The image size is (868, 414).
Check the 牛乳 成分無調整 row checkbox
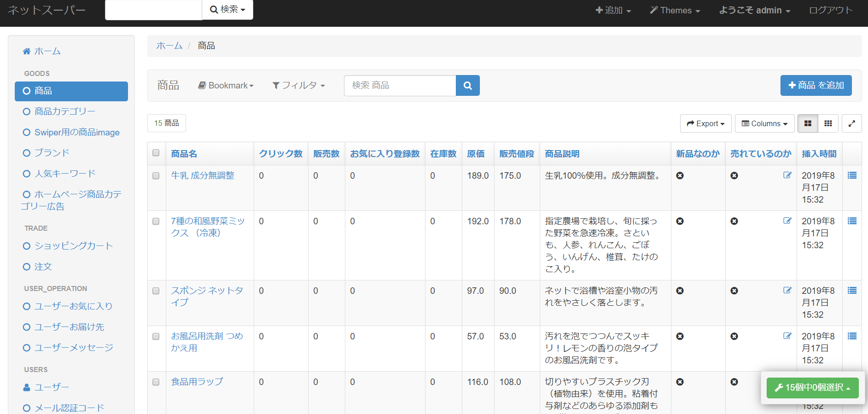[x=156, y=176]
